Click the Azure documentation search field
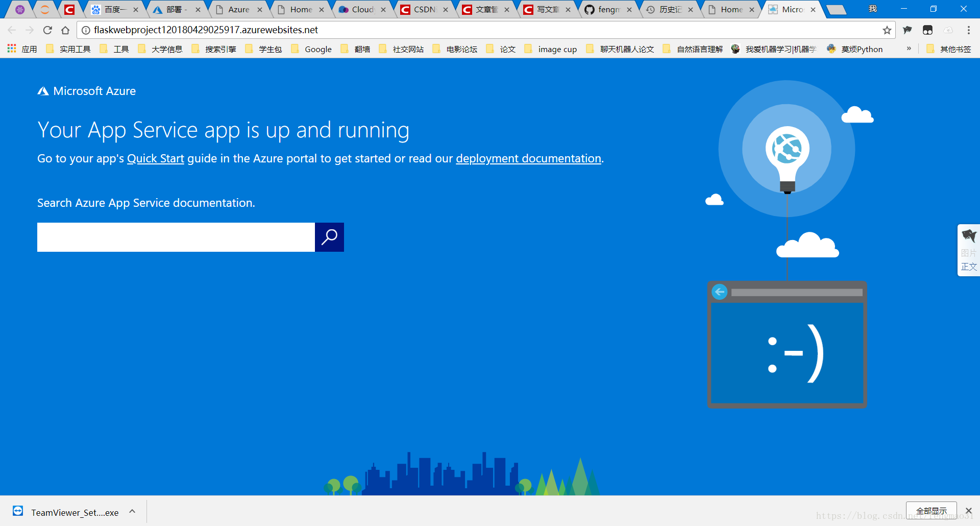Viewport: 980px width, 526px height. [176, 237]
